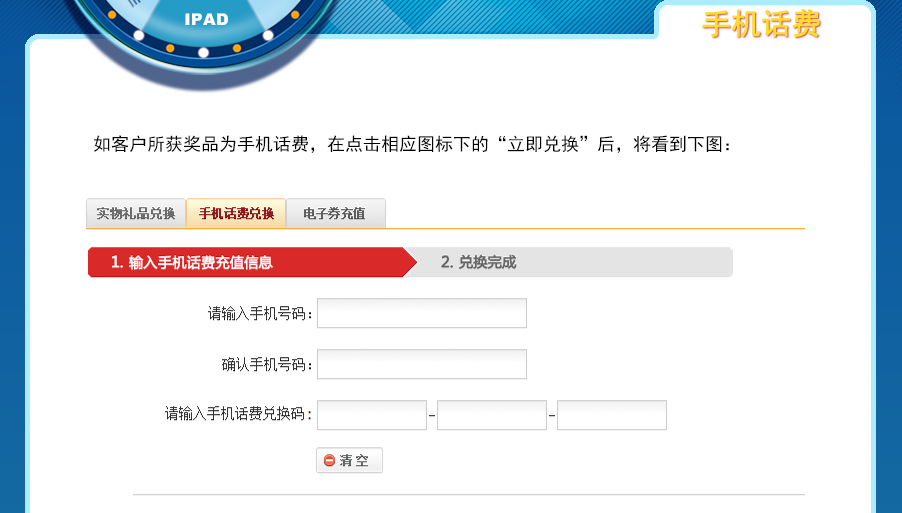This screenshot has width=902, height=513.
Task: Select the 手机话费兑换 tab
Action: click(236, 213)
